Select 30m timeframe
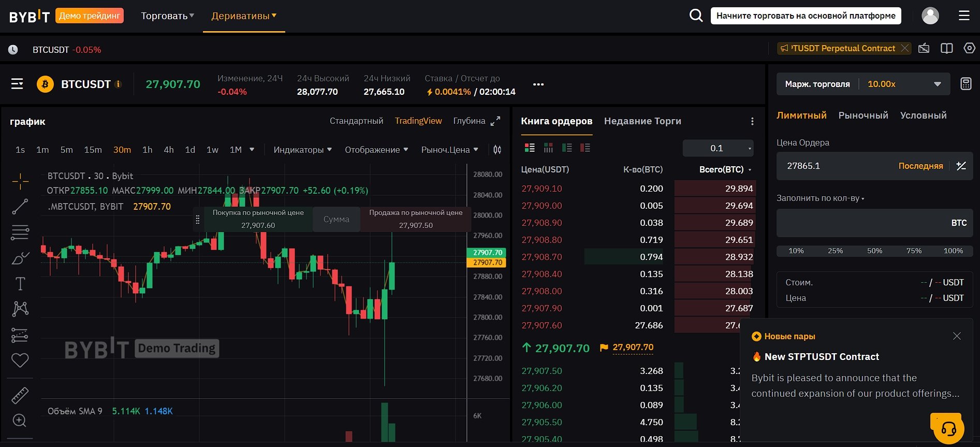The height and width of the screenshot is (447, 980). (x=122, y=150)
